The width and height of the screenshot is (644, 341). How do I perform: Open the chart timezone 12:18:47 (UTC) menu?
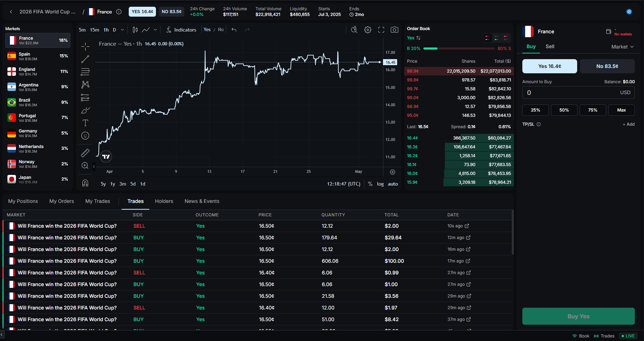[x=344, y=184]
